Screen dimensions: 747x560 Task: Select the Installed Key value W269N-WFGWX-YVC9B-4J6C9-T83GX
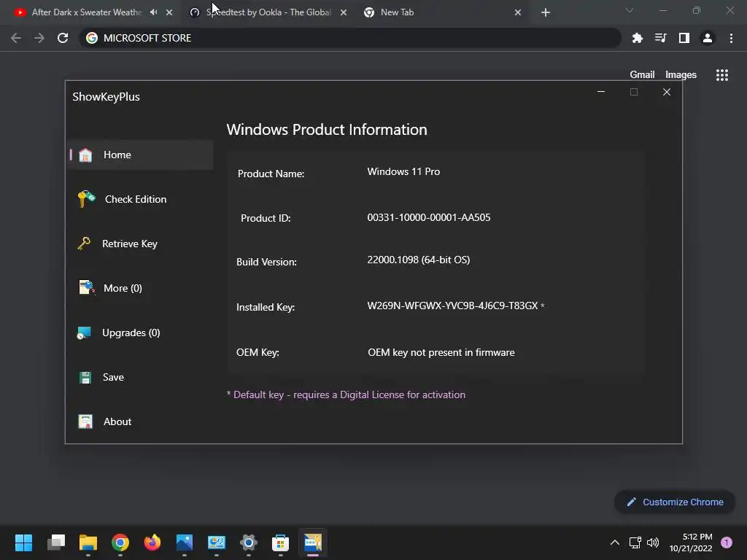[x=452, y=306]
